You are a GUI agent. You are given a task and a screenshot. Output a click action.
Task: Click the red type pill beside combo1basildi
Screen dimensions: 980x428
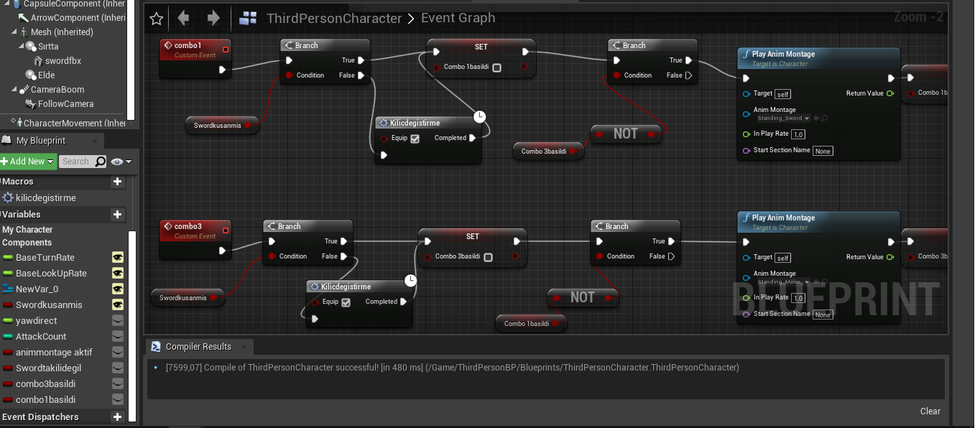(8, 400)
